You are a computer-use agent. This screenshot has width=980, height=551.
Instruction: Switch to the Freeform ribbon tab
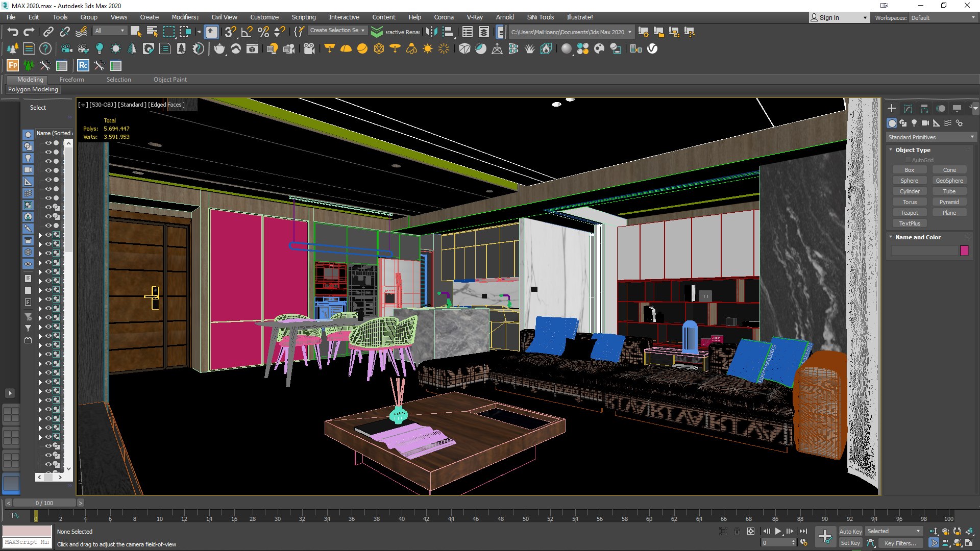click(72, 80)
